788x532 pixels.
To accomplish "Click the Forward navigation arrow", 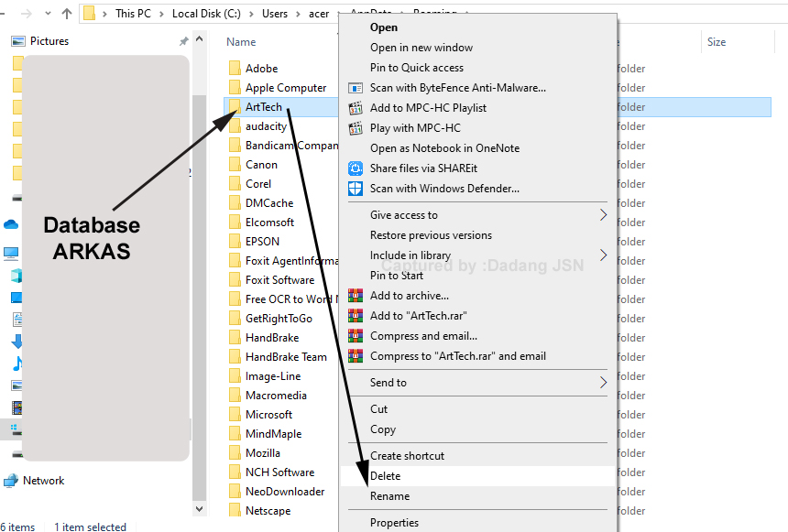I will pos(27,14).
